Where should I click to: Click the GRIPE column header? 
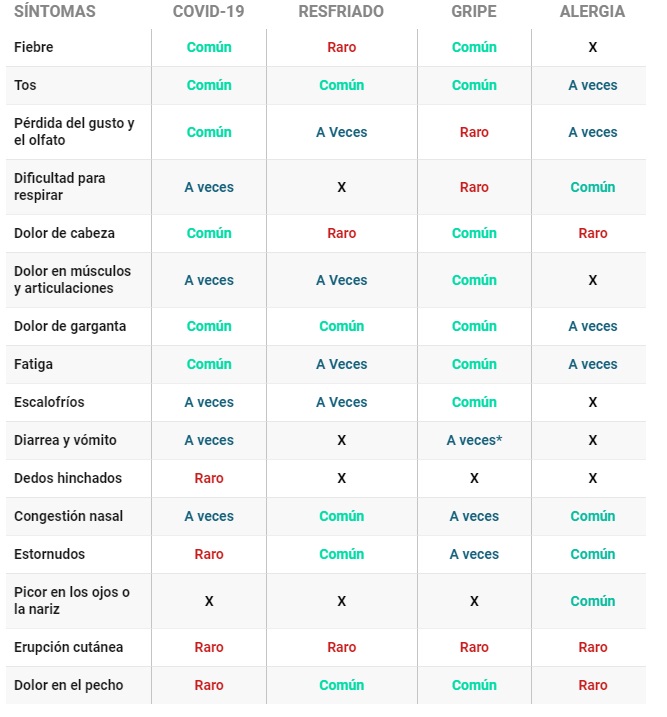tap(474, 11)
